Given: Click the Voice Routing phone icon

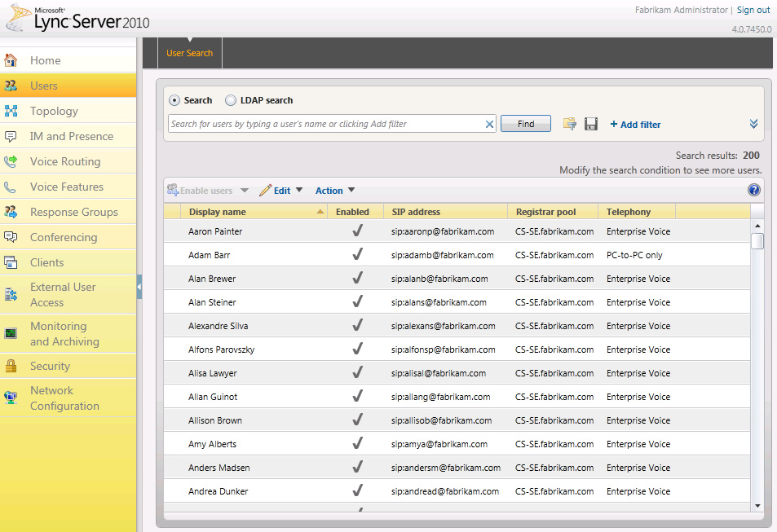Looking at the screenshot, I should (11, 161).
